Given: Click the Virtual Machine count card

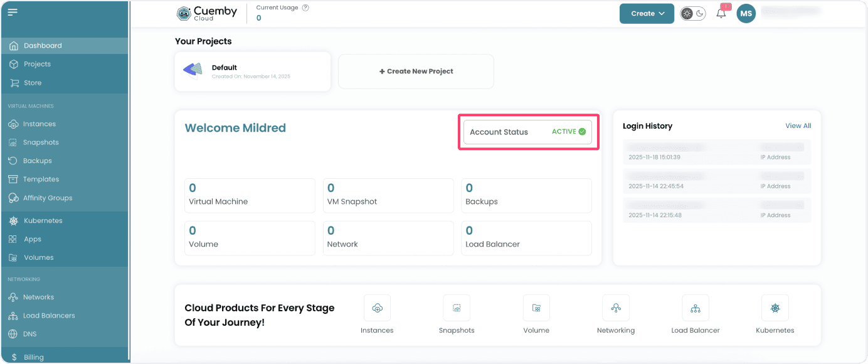Looking at the screenshot, I should click(250, 195).
